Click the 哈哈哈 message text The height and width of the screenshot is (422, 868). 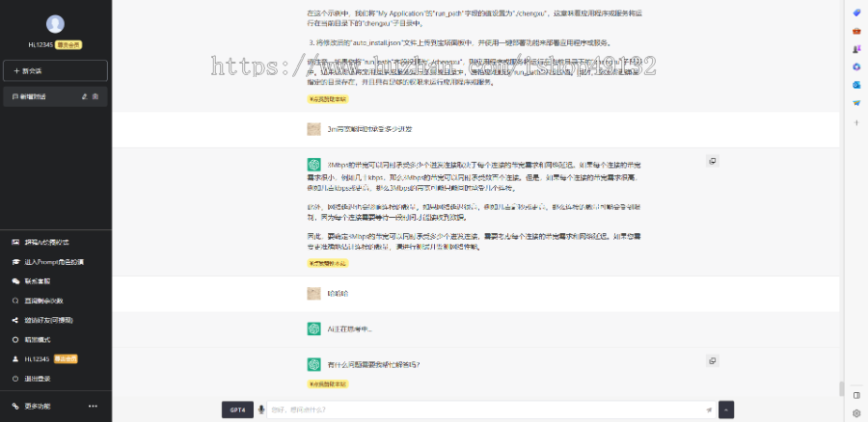338,293
